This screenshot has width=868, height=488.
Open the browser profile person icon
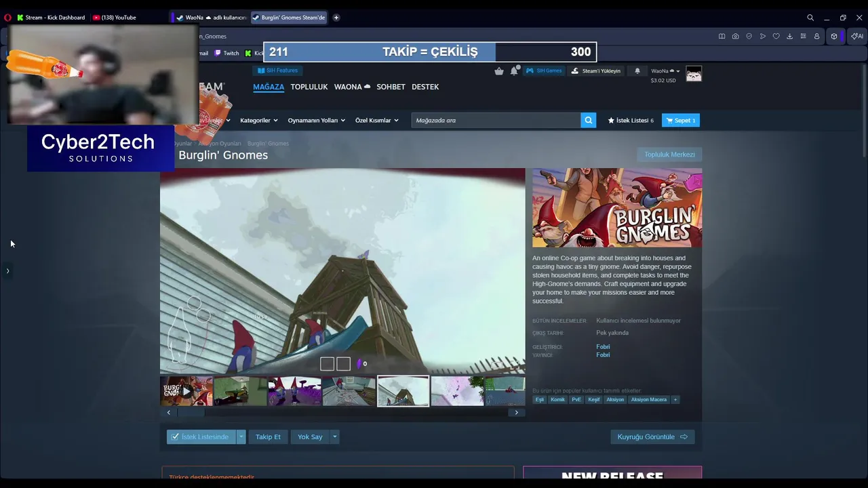pyautogui.click(x=816, y=36)
